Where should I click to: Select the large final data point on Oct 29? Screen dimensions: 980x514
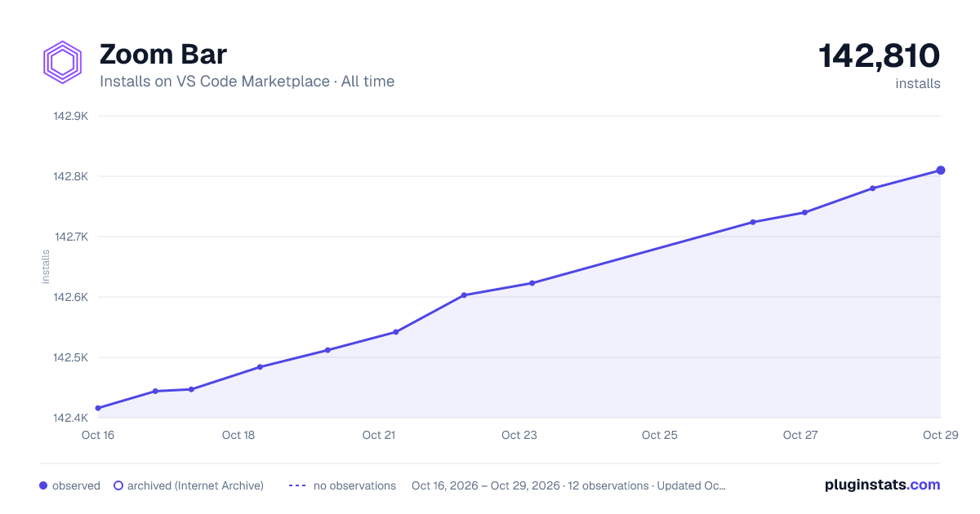pyautogui.click(x=941, y=170)
